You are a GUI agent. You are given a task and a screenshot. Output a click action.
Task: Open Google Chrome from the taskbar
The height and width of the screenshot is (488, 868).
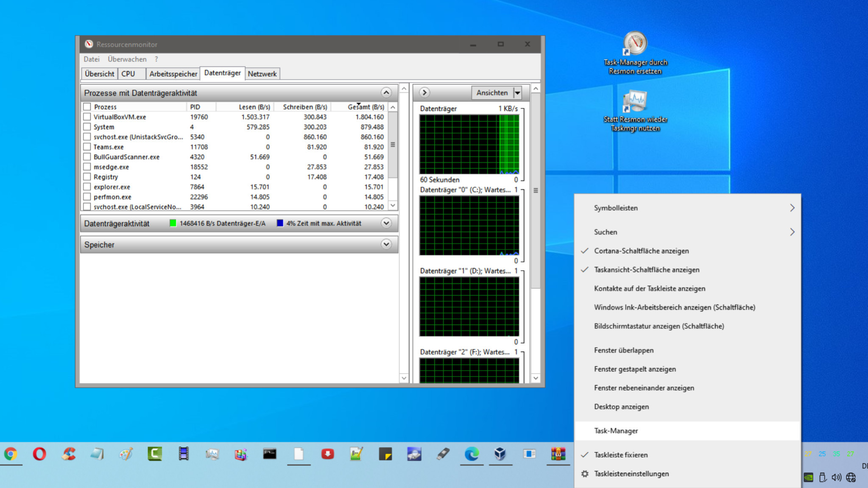[x=11, y=454]
